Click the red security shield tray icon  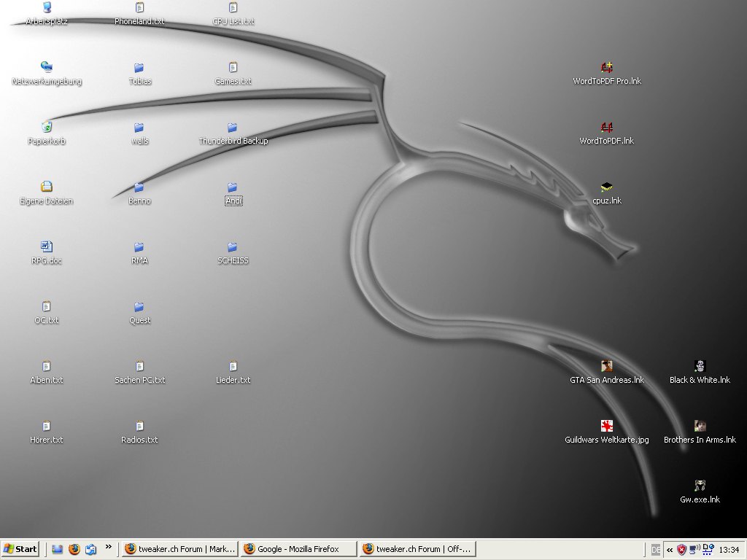[681, 549]
